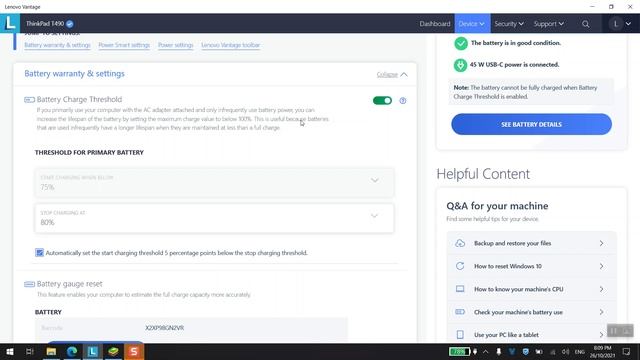Open the Windows Security shield tray icon

point(525,351)
